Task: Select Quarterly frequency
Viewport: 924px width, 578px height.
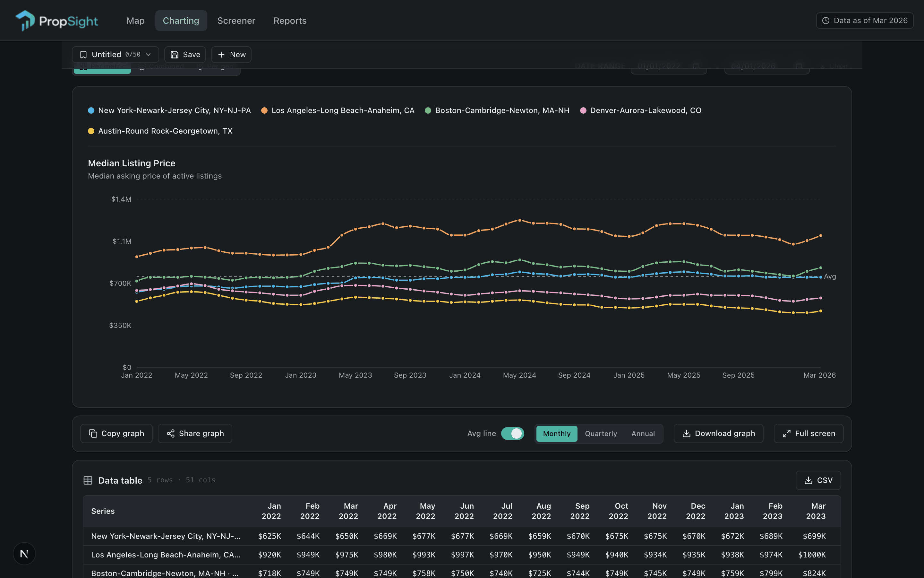Action: tap(601, 433)
